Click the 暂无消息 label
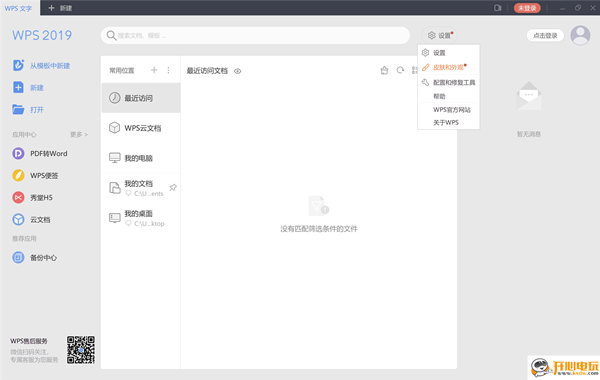 [528, 134]
